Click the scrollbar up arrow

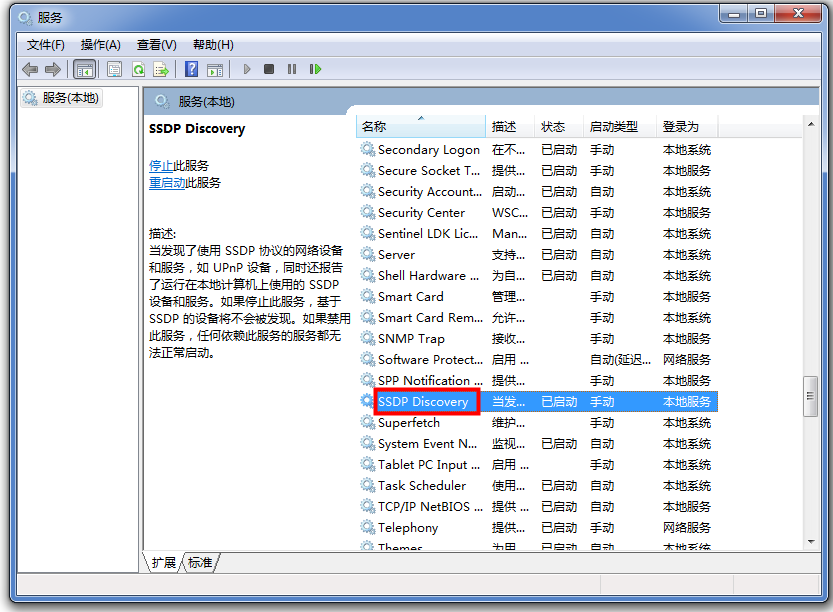pyautogui.click(x=811, y=124)
